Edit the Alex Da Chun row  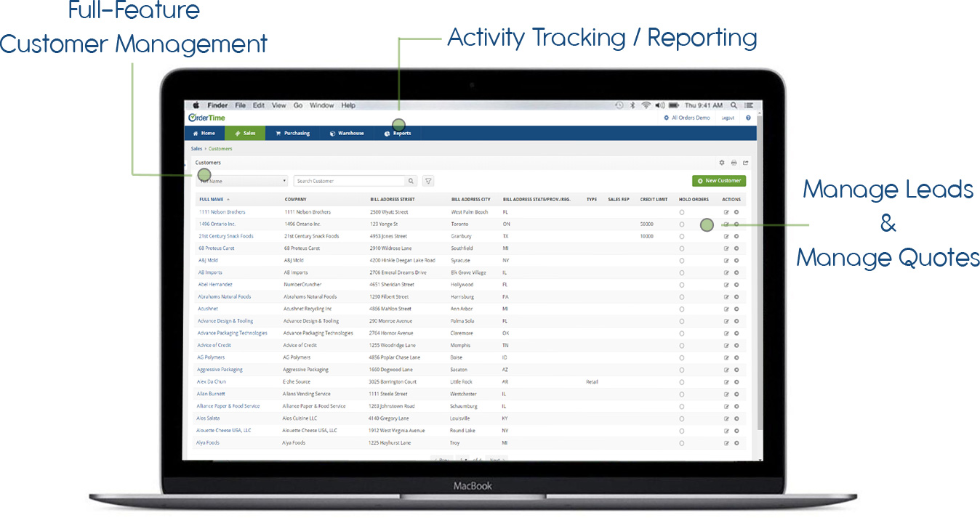point(726,382)
